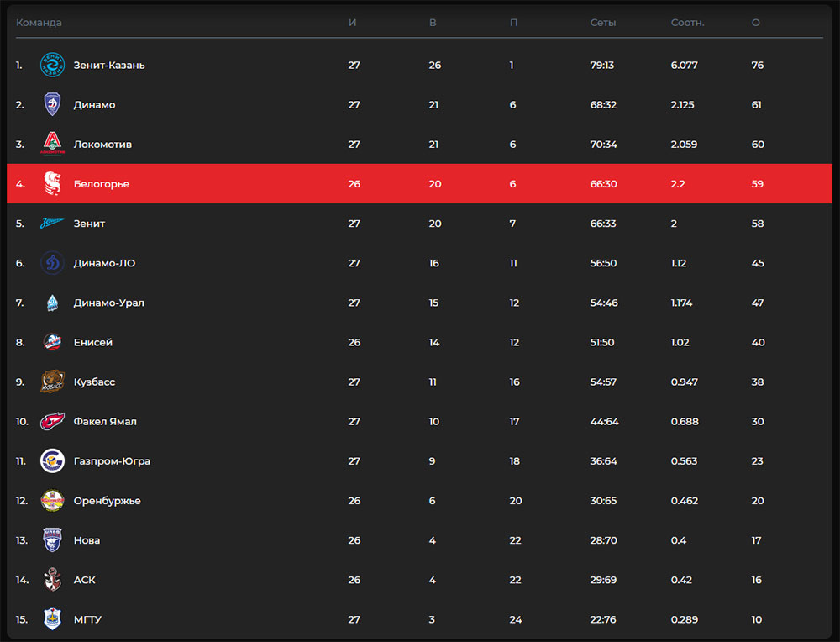Click Динамо-ЛО ratio value 1.12
The width and height of the screenshot is (840, 642).
(679, 263)
